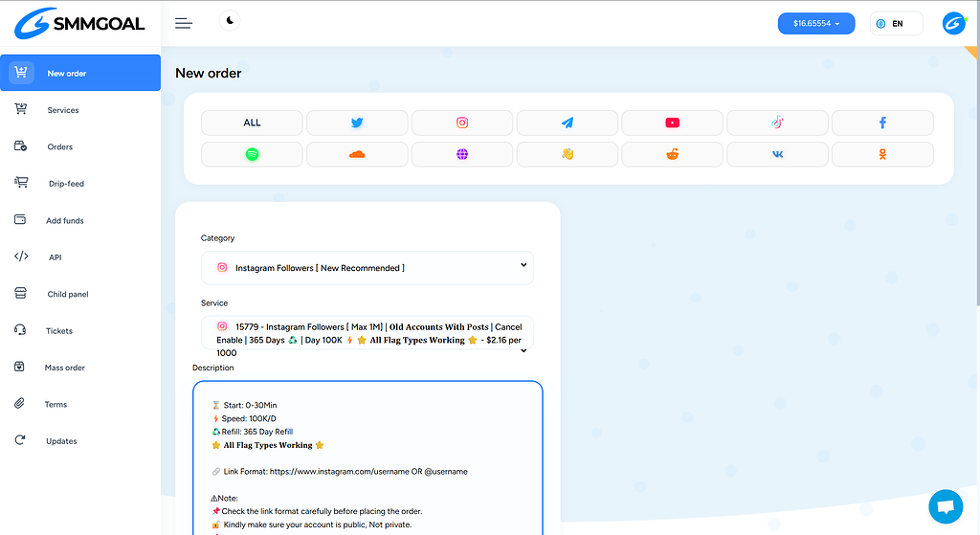The width and height of the screenshot is (980, 535).
Task: Click the Orders icon in sidebar
Action: pos(21,145)
